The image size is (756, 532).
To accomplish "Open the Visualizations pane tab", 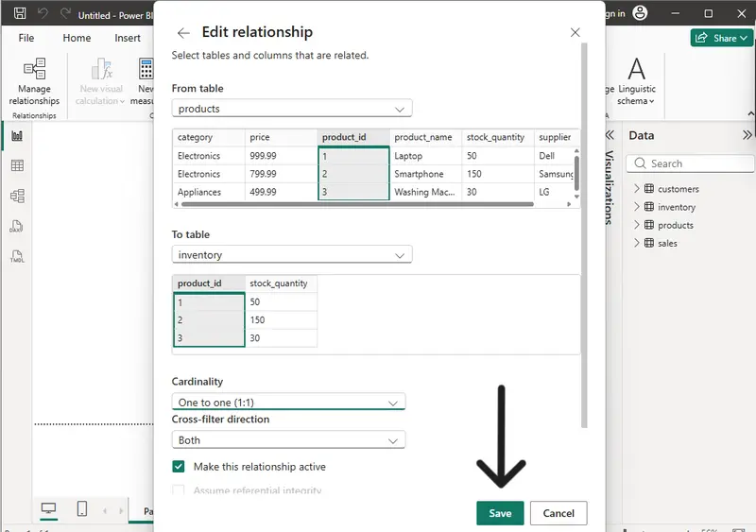I will click(610, 187).
